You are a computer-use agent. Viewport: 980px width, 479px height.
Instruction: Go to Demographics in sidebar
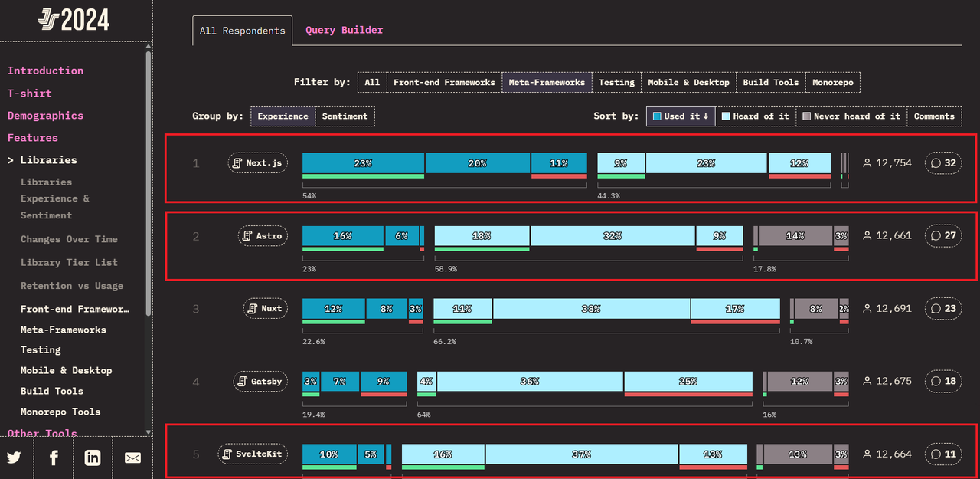[x=45, y=116]
